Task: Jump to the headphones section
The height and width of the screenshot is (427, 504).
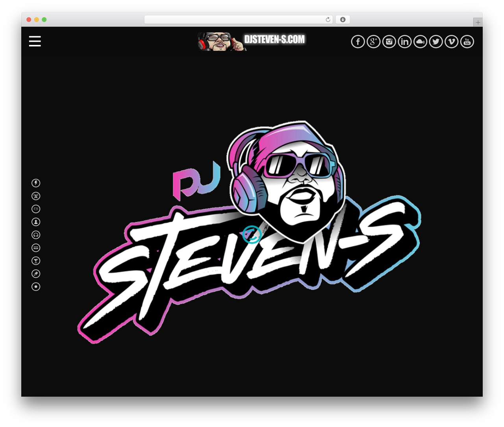Action: coord(36,235)
